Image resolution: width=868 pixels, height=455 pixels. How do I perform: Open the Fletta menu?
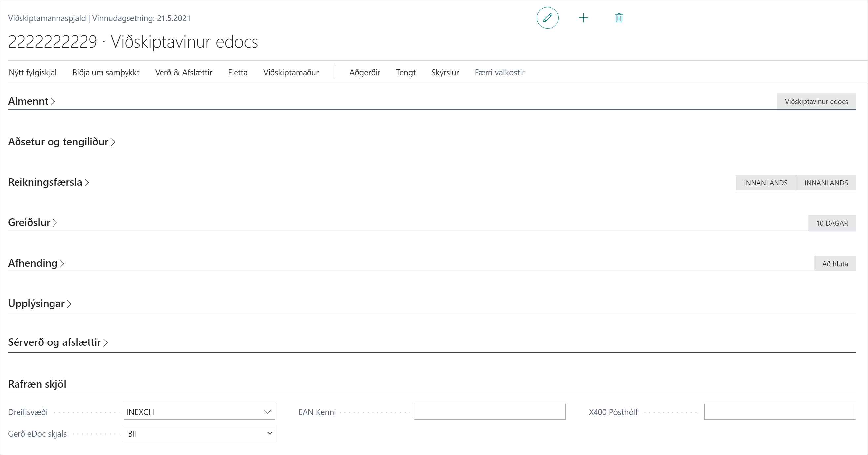click(x=237, y=72)
